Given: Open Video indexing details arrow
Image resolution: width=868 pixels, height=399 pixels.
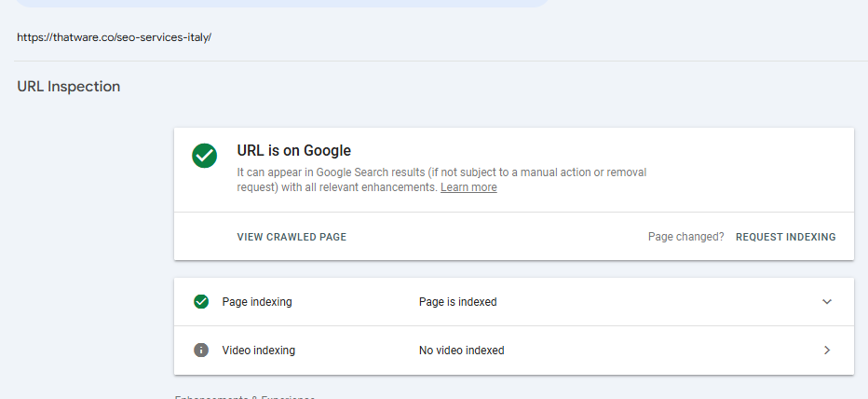Looking at the screenshot, I should coord(827,351).
